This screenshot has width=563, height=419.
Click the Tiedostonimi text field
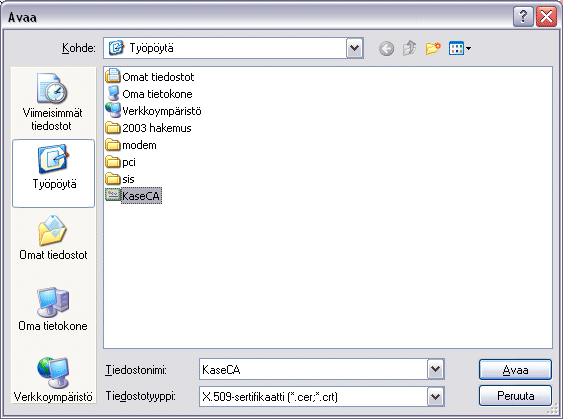pyautogui.click(x=313, y=369)
